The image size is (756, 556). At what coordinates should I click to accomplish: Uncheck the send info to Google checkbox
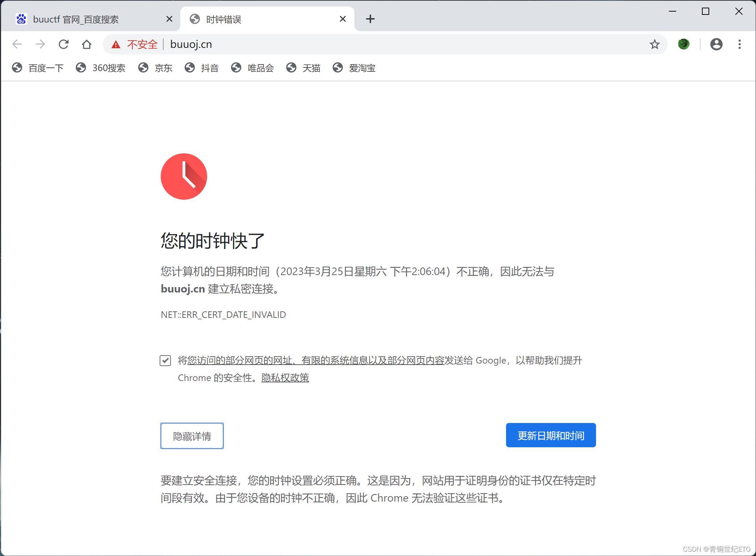point(165,360)
